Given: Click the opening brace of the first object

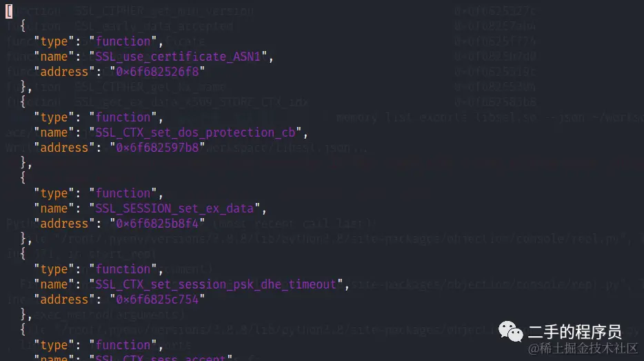Looking at the screenshot, I should (23, 26).
